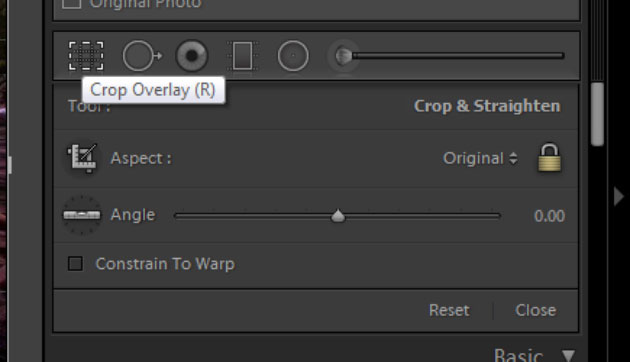
Task: Toggle right panel with side arrow
Action: tap(618, 196)
